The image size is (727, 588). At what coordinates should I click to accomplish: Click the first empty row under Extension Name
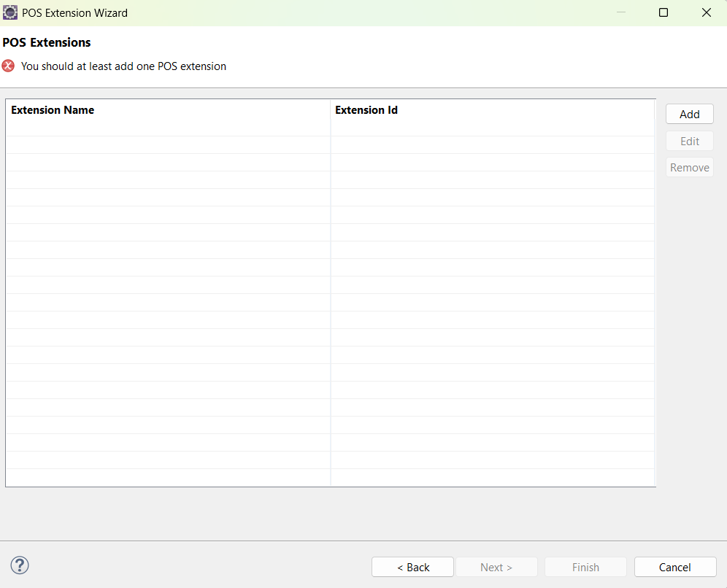[x=168, y=144]
